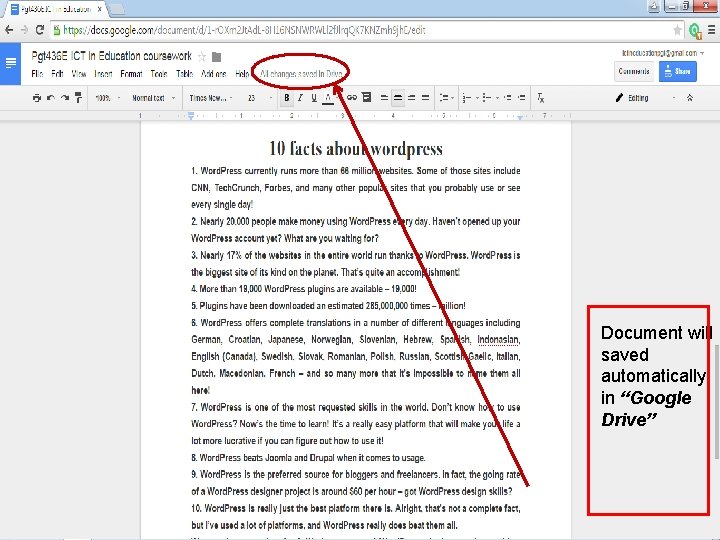Click the right indent marker on the ruler
Viewport: 720px width, 540px height.
tap(520, 118)
